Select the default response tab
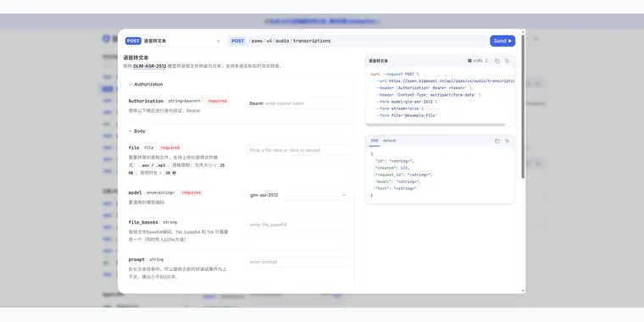The width and height of the screenshot is (644, 322). (389, 141)
